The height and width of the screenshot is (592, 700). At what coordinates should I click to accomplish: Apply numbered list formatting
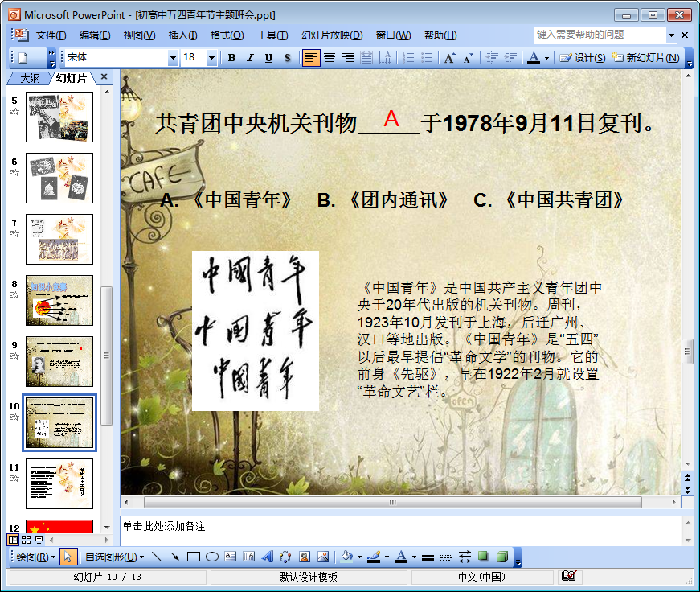coord(408,58)
